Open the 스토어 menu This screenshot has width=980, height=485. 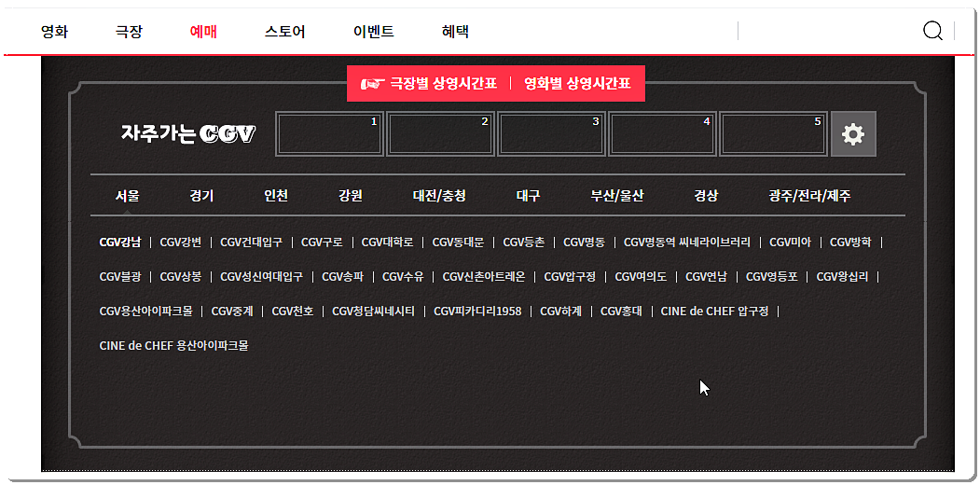[285, 32]
